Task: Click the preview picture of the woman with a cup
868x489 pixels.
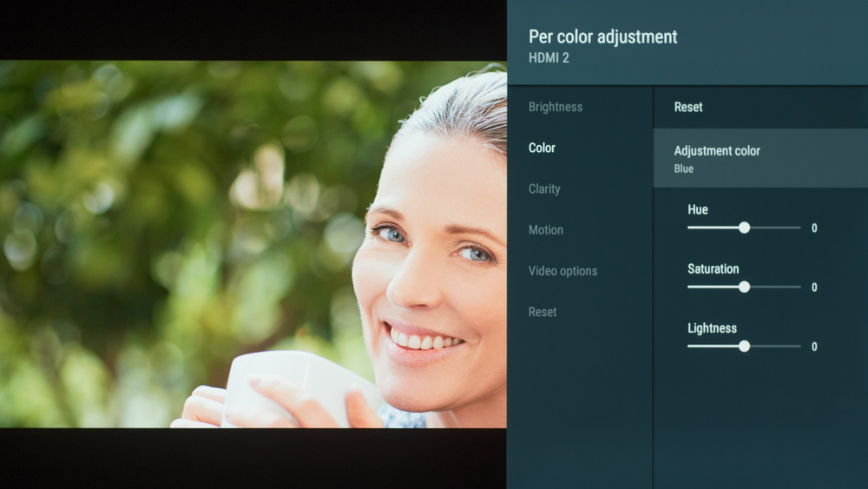Action: point(253,244)
